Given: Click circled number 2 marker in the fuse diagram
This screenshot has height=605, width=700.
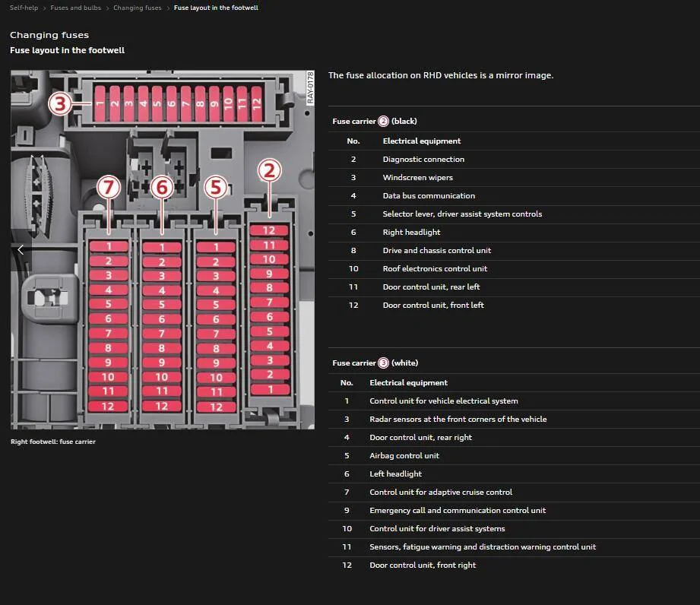Looking at the screenshot, I should coord(269,170).
